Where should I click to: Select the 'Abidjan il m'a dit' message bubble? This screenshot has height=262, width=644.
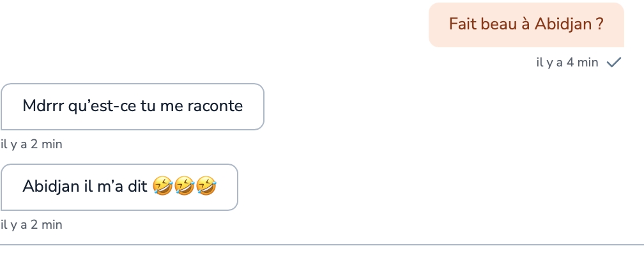click(x=119, y=187)
